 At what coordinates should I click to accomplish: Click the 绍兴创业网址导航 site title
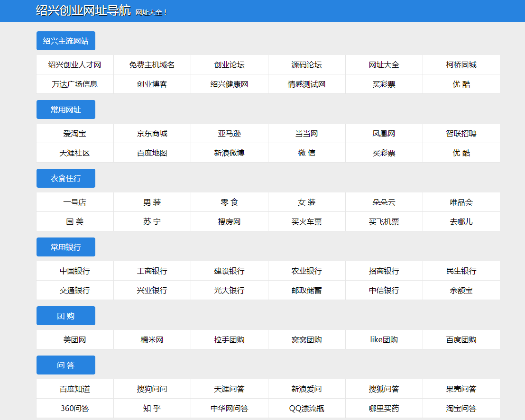click(x=83, y=11)
